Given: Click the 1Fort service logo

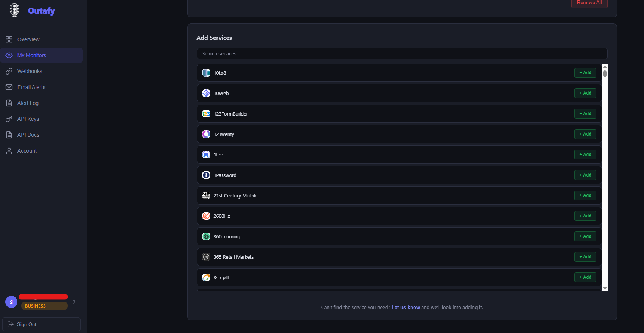Looking at the screenshot, I should (206, 155).
